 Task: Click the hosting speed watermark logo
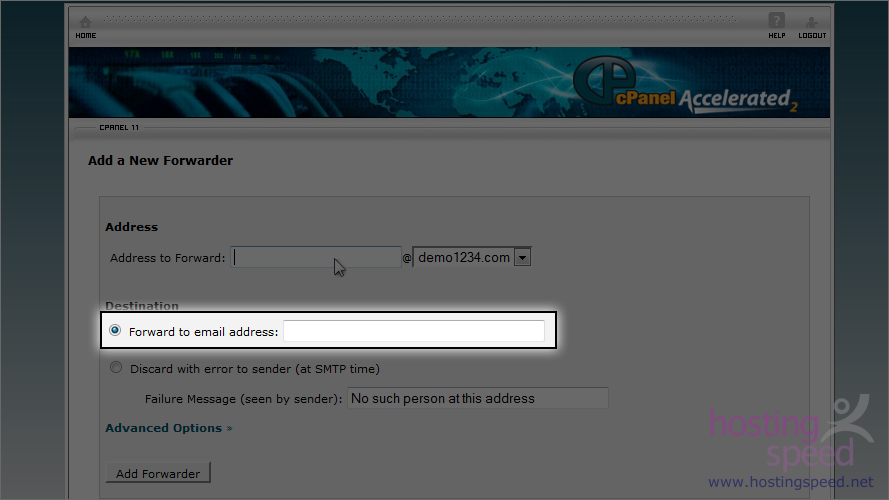coord(791,432)
